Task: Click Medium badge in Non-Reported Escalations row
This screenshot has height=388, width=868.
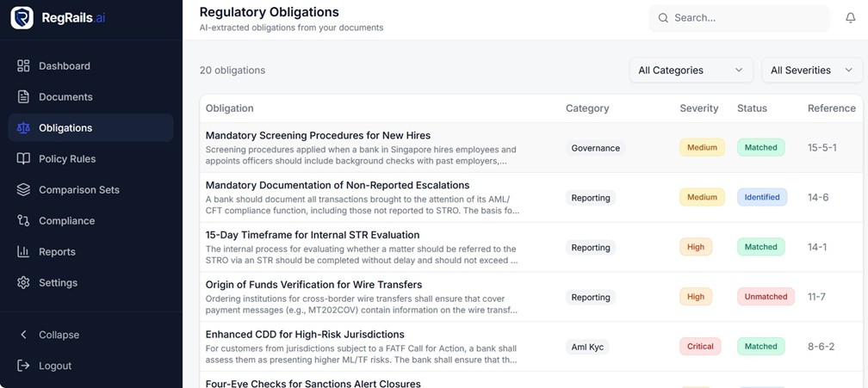Action: pyautogui.click(x=702, y=197)
